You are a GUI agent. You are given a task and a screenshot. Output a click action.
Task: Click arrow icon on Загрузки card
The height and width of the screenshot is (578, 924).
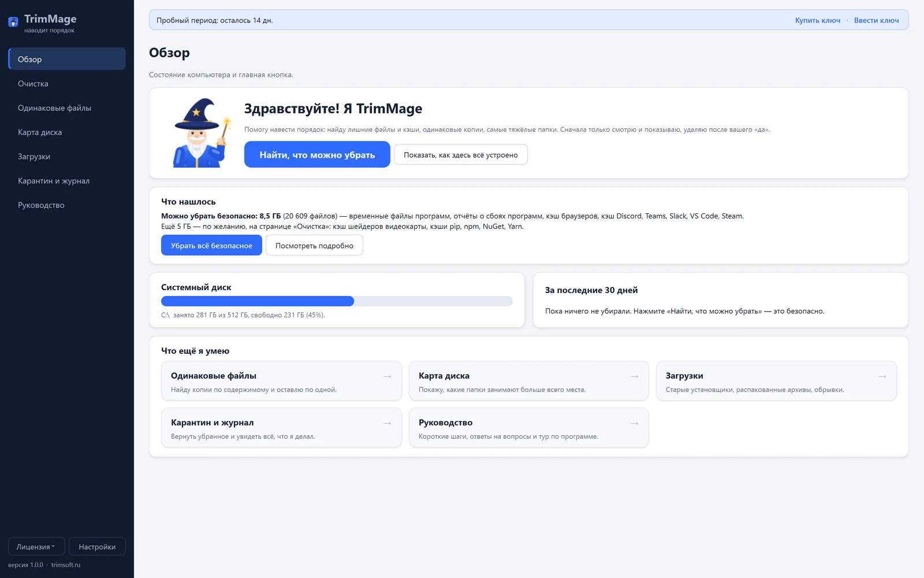[x=882, y=376]
